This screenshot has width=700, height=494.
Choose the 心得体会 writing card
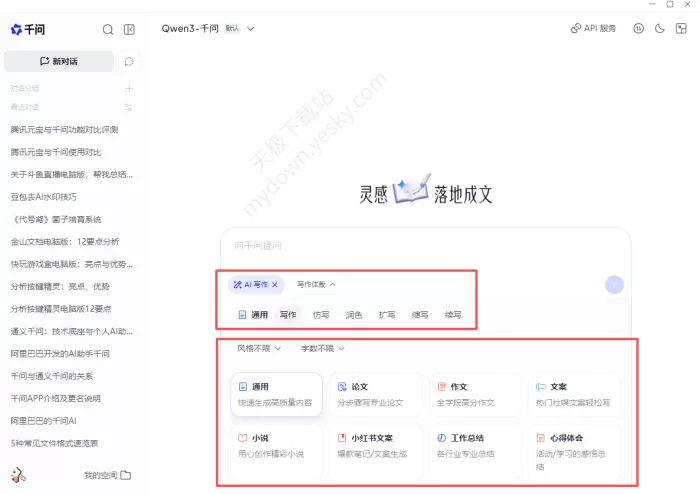pos(575,452)
